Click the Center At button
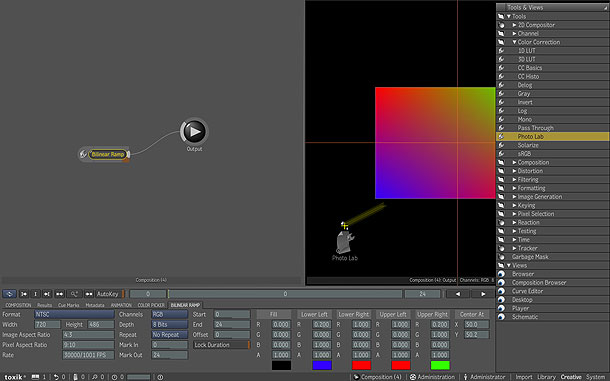Viewport: 610px width, 381px height. tap(472, 314)
